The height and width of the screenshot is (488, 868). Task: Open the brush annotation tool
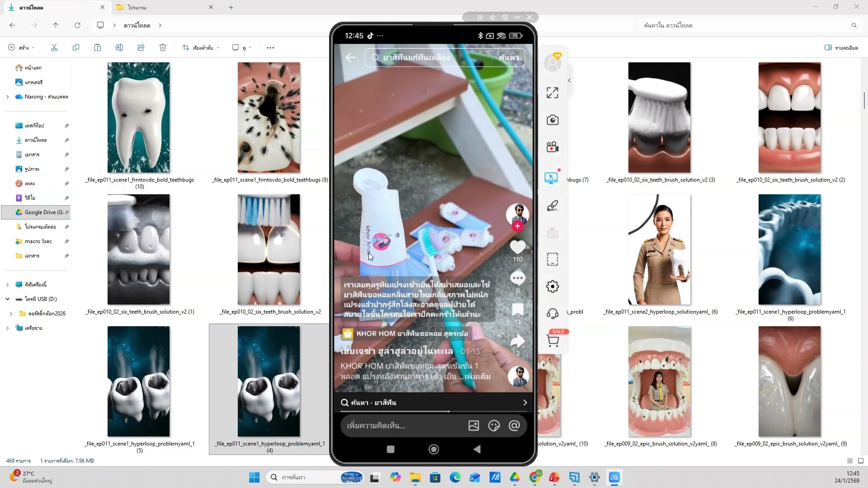pos(552,206)
